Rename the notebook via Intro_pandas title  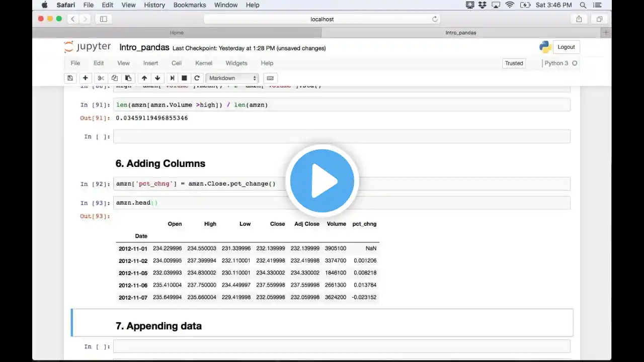pyautogui.click(x=144, y=47)
